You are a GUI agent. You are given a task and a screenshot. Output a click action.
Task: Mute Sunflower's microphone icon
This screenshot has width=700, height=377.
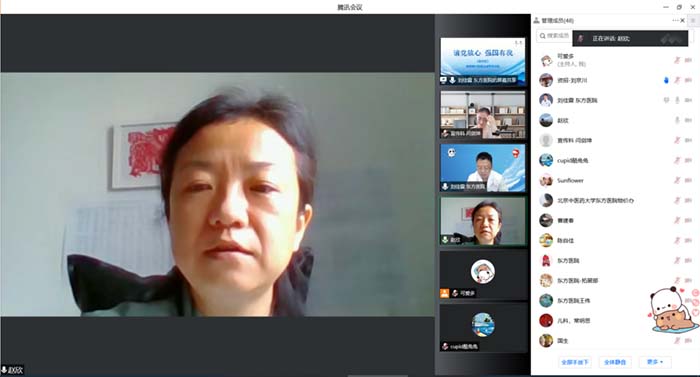[677, 180]
